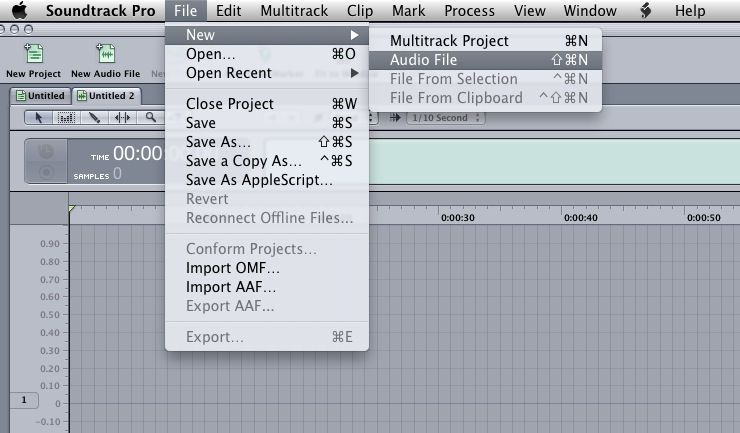Select the sample edit pencil tool
This screenshot has width=740, height=433.
(x=94, y=117)
